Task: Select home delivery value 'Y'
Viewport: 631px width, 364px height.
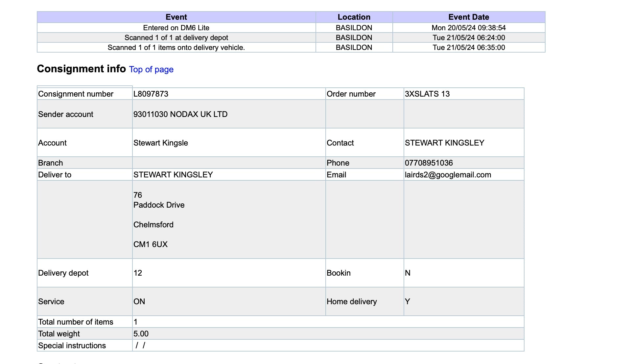Action: pos(408,302)
